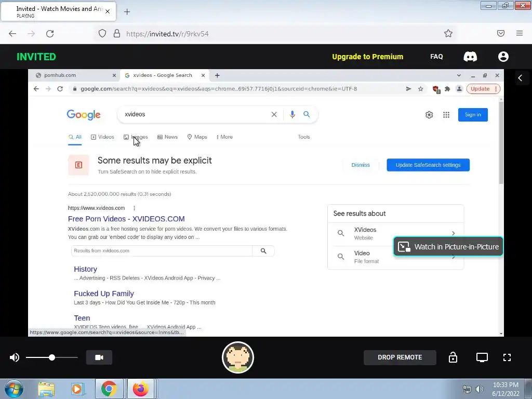
Task: Open the Discord icon in Invited header
Action: 470,57
